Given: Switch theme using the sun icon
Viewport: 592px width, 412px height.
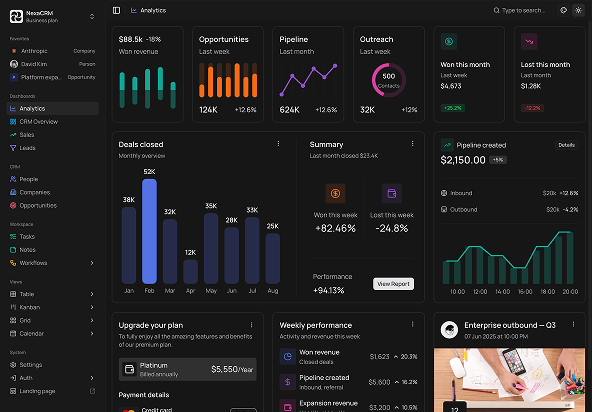Looking at the screenshot, I should click(578, 10).
